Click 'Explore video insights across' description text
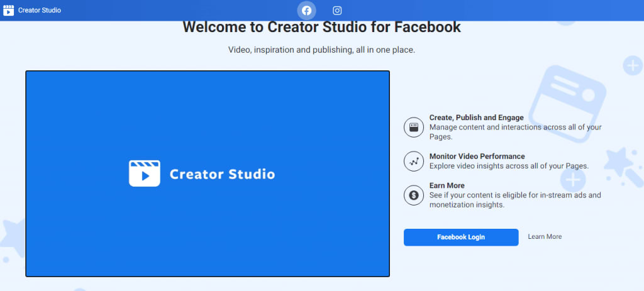The width and height of the screenshot is (644, 291). [509, 166]
